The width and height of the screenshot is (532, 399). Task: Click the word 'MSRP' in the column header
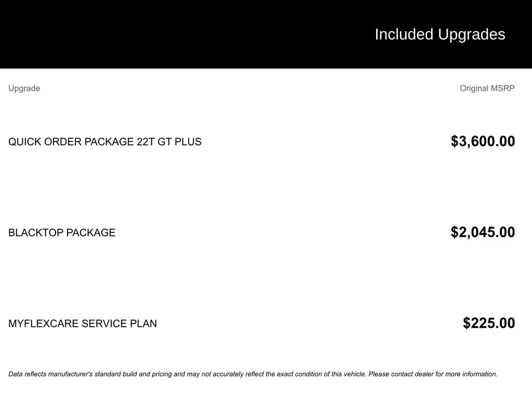[503, 88]
